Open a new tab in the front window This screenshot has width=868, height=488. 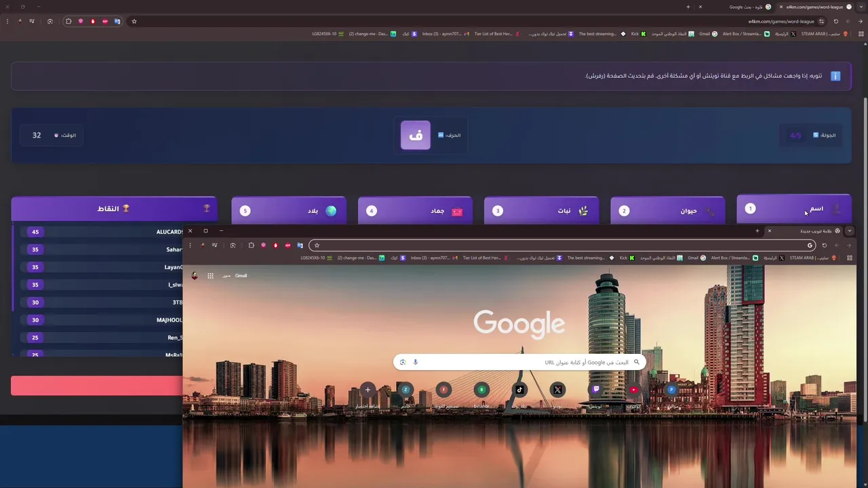[x=757, y=231]
